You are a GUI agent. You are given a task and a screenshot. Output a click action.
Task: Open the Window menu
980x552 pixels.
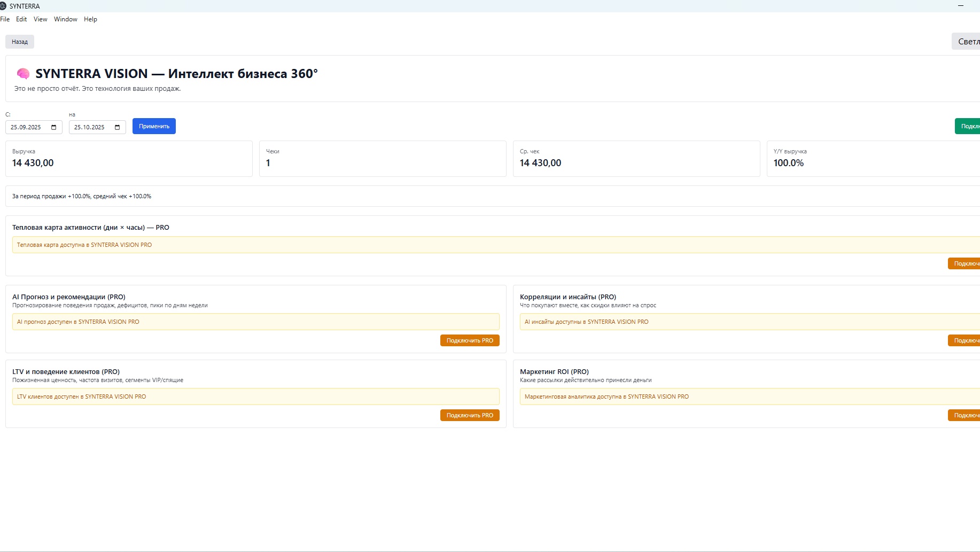click(x=66, y=19)
